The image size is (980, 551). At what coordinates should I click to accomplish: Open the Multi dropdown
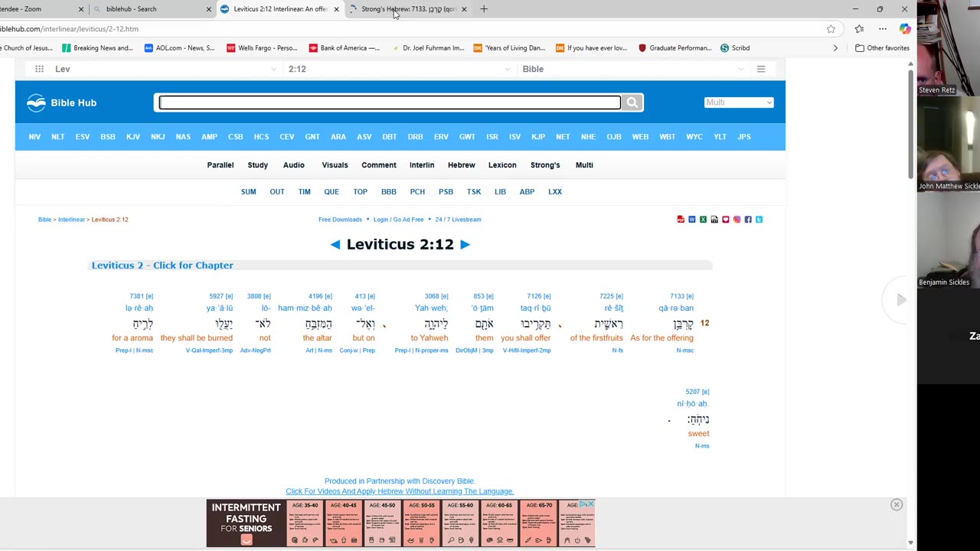739,103
